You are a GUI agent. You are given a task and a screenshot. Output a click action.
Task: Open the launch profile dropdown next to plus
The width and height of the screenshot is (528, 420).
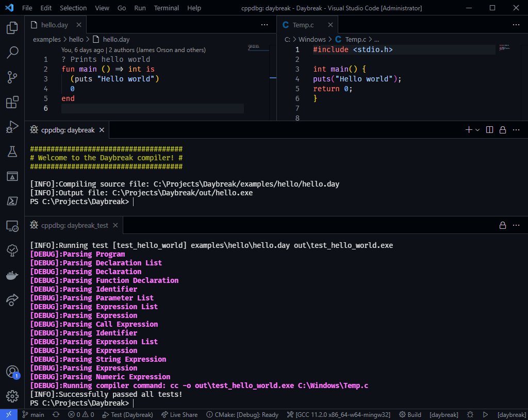(x=477, y=130)
